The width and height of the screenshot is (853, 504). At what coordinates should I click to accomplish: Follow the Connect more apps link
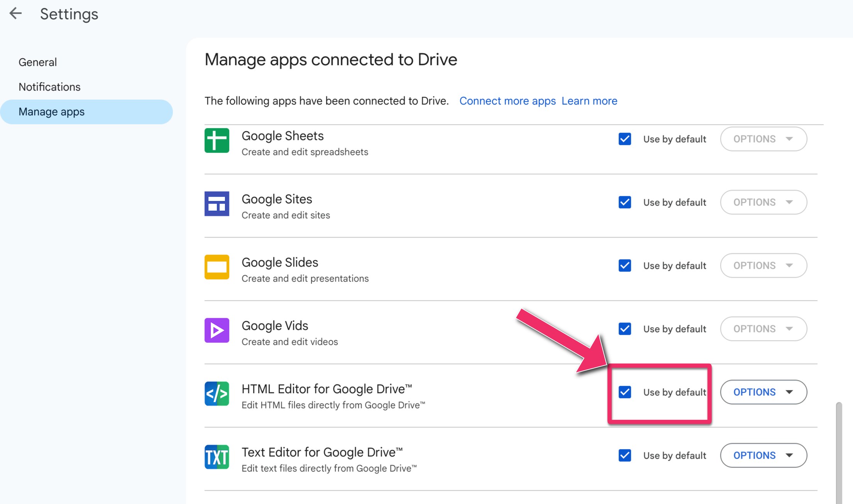pyautogui.click(x=507, y=101)
